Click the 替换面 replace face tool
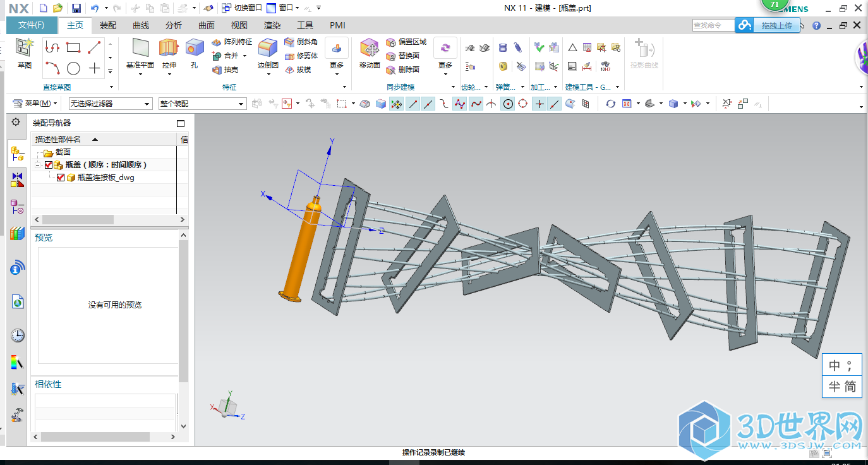The image size is (868, 465). pos(402,56)
